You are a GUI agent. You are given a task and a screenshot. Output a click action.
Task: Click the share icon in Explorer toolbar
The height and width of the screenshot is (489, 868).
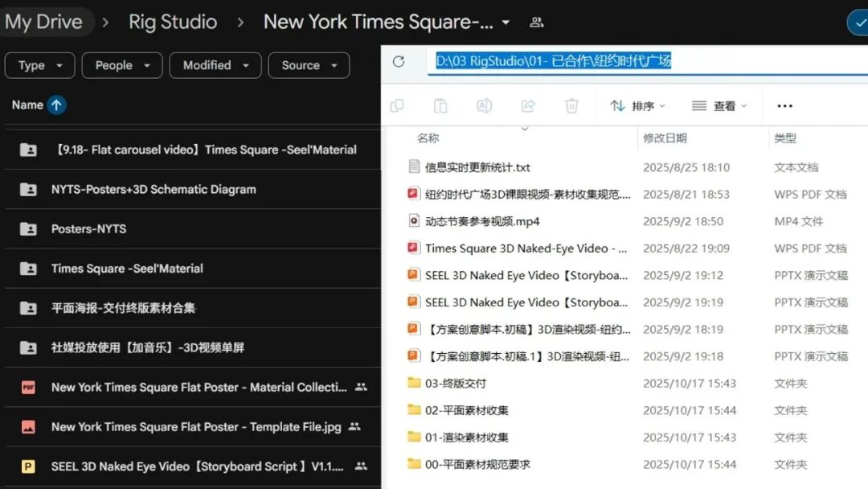(x=528, y=106)
